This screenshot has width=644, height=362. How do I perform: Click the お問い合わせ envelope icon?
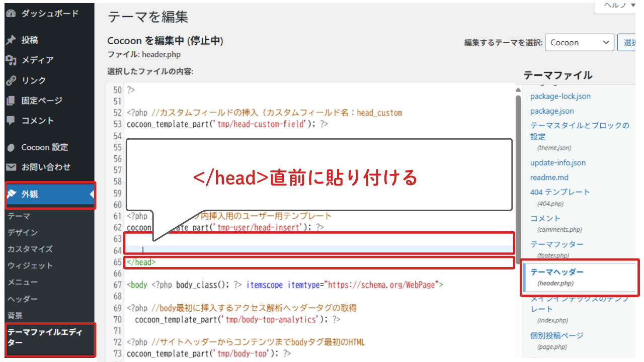[x=11, y=167]
